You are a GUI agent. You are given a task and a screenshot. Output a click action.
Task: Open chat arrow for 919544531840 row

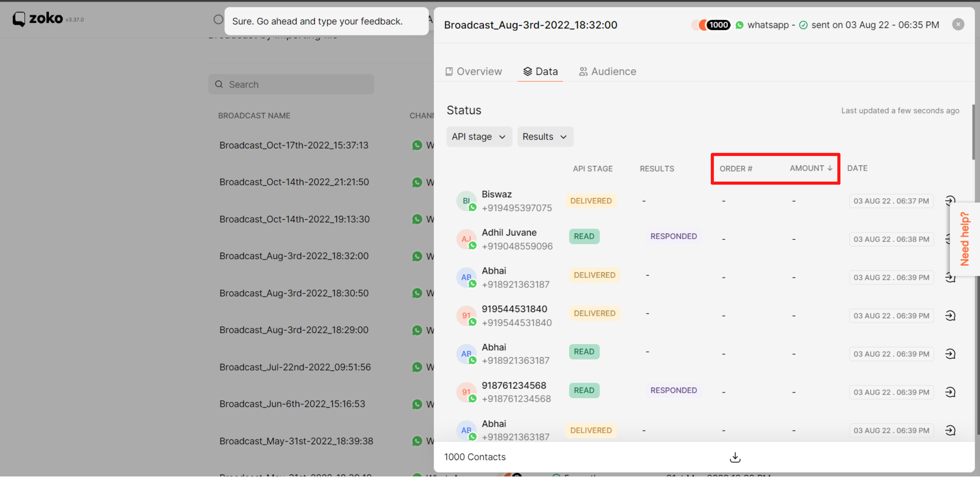click(950, 316)
